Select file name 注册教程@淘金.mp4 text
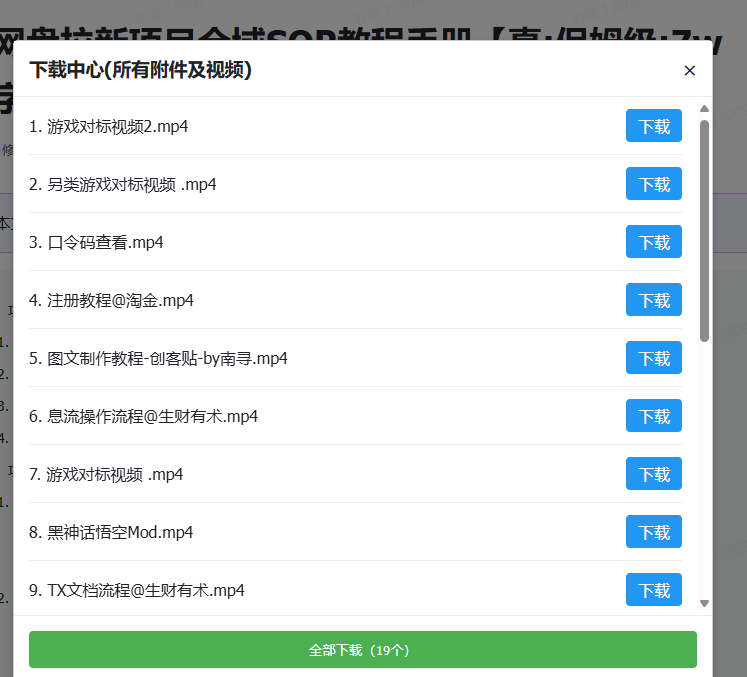This screenshot has width=747, height=677. (x=120, y=300)
